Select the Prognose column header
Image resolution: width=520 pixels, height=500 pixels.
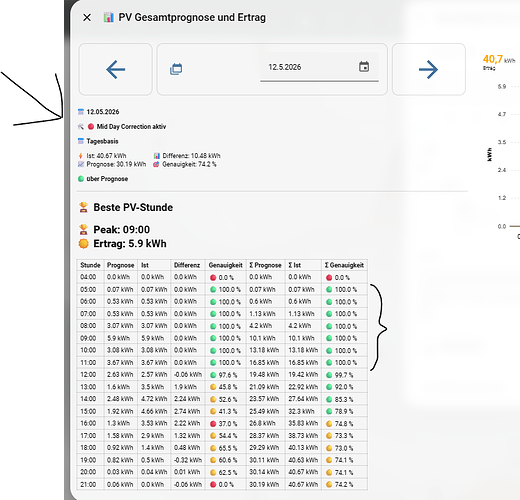[x=120, y=265]
